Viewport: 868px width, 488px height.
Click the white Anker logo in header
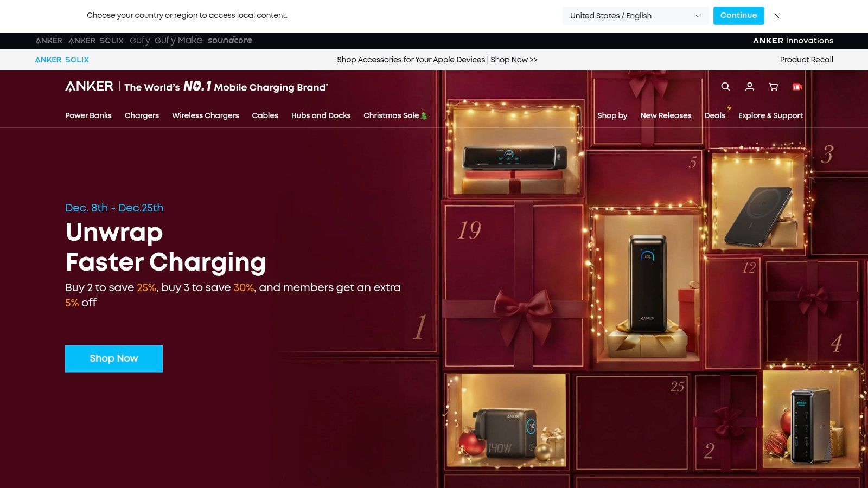[90, 87]
